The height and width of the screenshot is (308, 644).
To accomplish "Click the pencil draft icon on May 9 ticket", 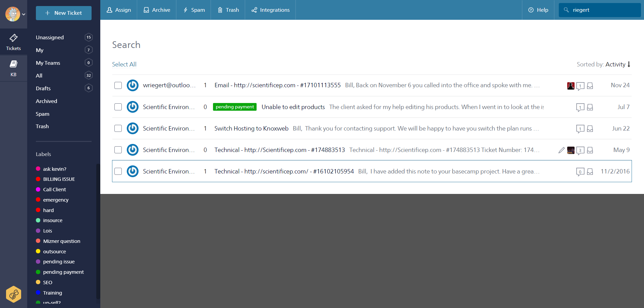I will click(x=561, y=150).
